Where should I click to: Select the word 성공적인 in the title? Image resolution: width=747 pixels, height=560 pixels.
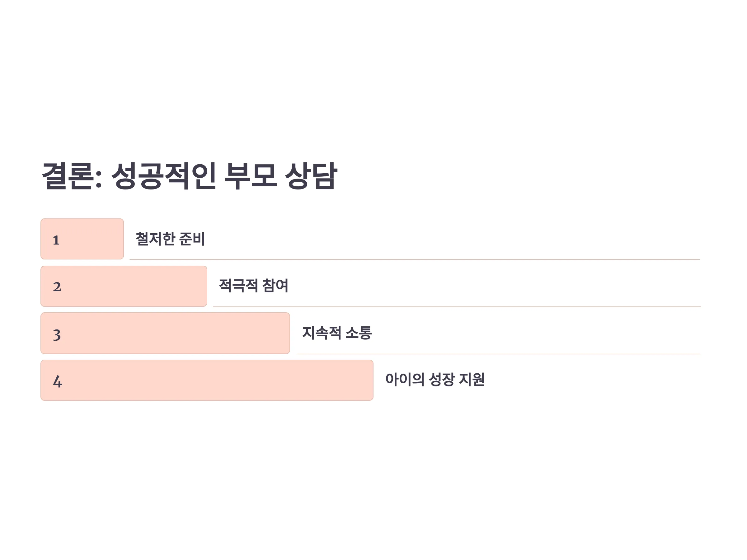(x=163, y=176)
